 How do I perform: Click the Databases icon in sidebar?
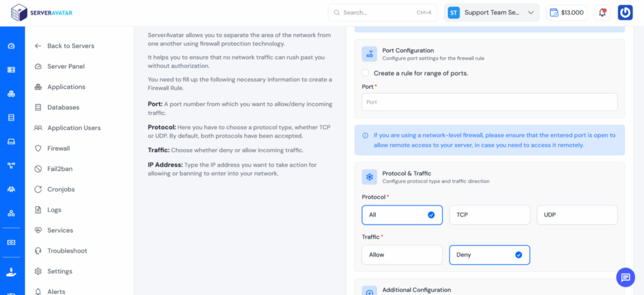click(x=38, y=108)
